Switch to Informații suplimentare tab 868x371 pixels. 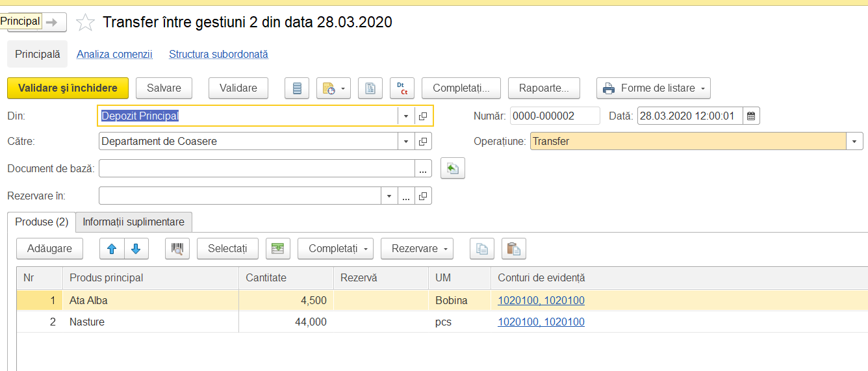point(134,222)
